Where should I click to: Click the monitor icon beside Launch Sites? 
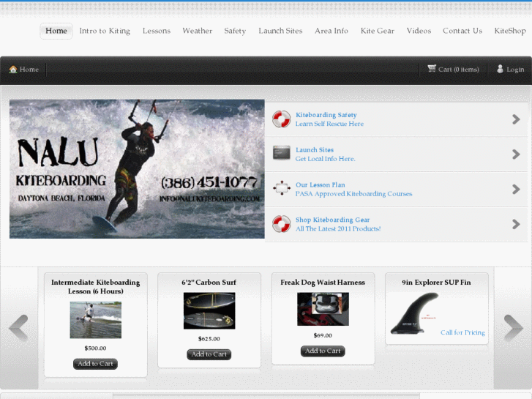(x=282, y=153)
